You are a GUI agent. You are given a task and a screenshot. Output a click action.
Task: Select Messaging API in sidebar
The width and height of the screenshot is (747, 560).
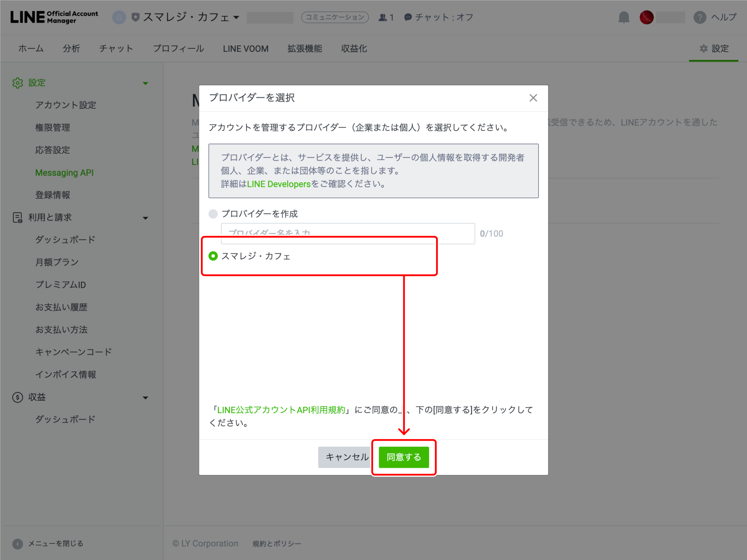click(x=64, y=172)
